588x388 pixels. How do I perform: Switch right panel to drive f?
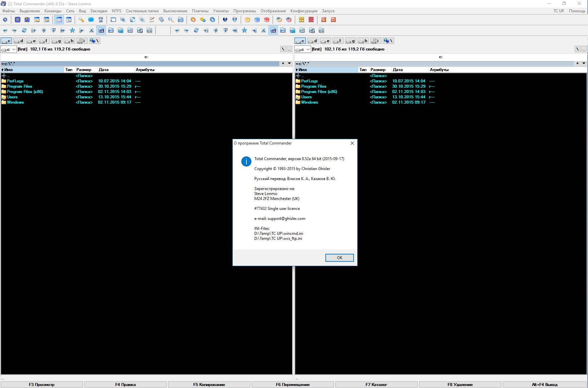click(x=338, y=41)
